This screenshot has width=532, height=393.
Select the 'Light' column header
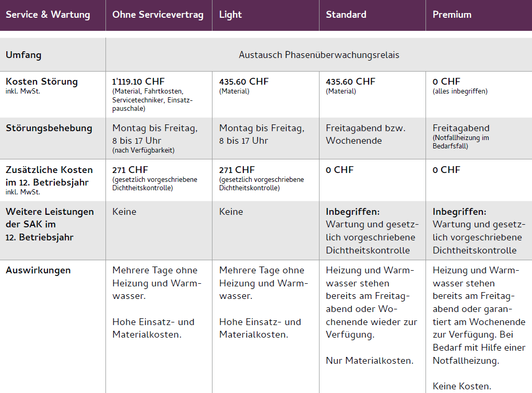[230, 15]
